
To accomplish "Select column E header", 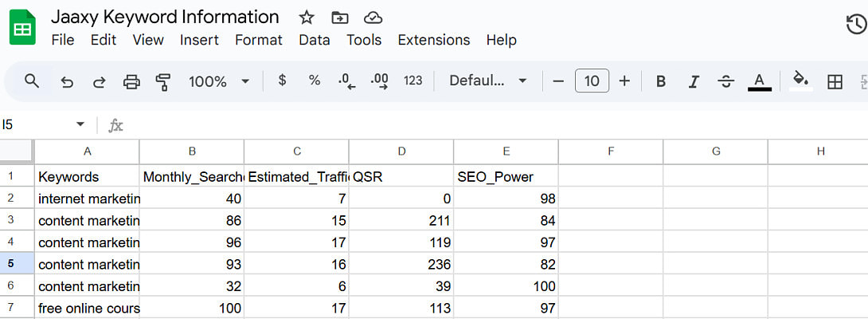I will point(506,151).
